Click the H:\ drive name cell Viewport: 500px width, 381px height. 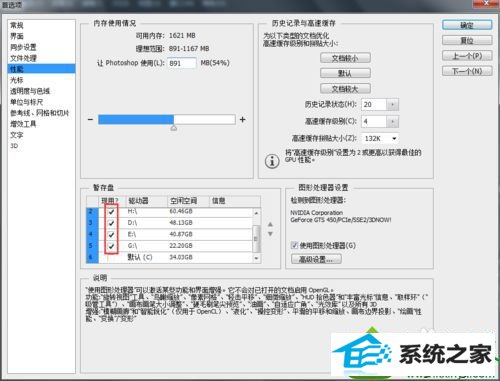pos(132,211)
